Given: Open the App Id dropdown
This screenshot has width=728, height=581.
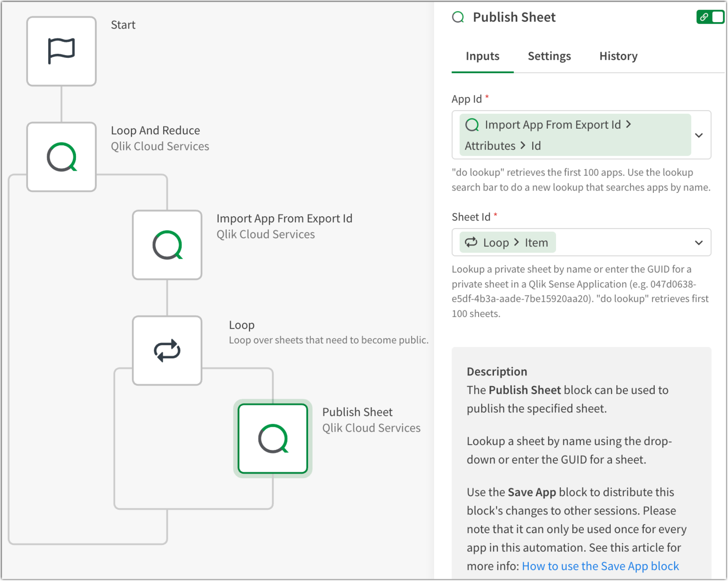Looking at the screenshot, I should point(699,135).
